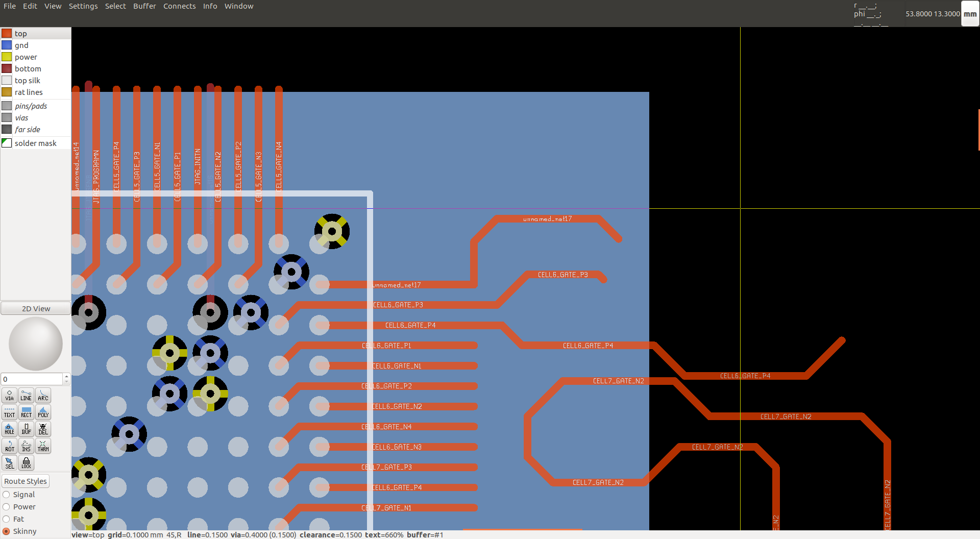The width and height of the screenshot is (980, 539).
Task: Open the Settings menu
Action: pos(83,6)
